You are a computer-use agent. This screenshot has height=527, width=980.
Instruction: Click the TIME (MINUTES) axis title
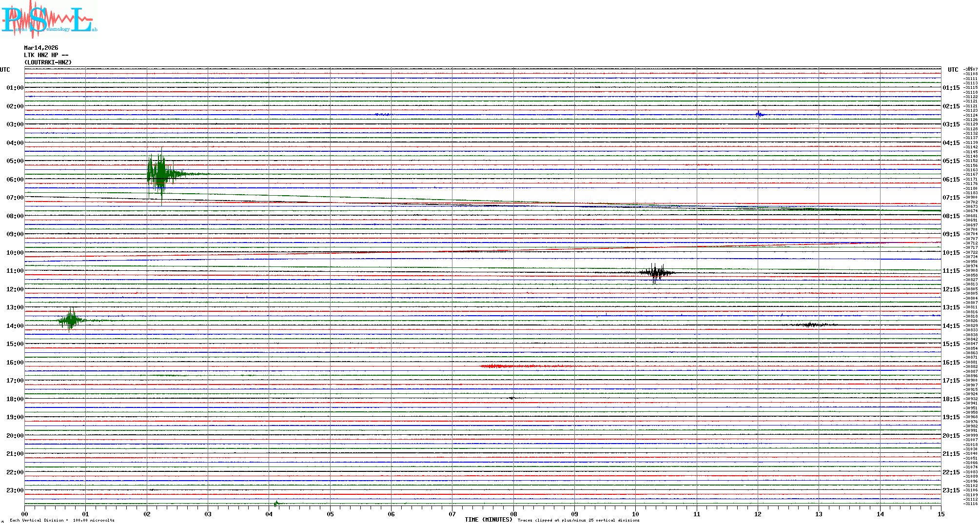point(488,520)
